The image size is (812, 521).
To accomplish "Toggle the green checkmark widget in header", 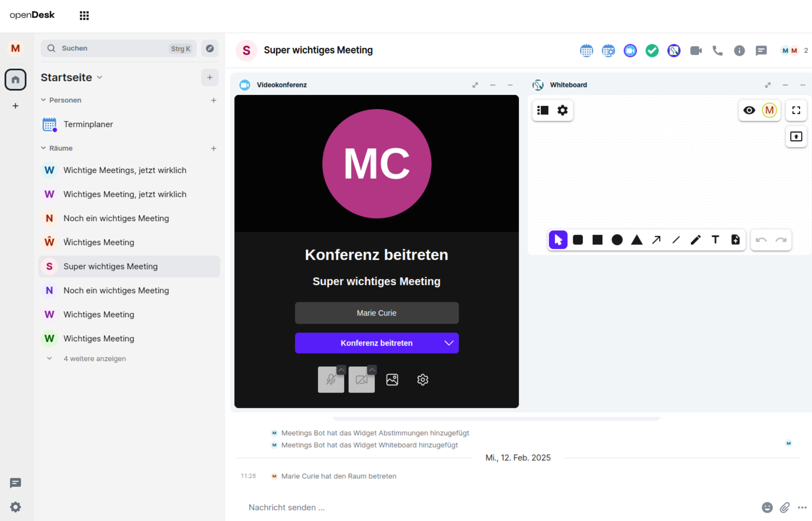I will (652, 51).
